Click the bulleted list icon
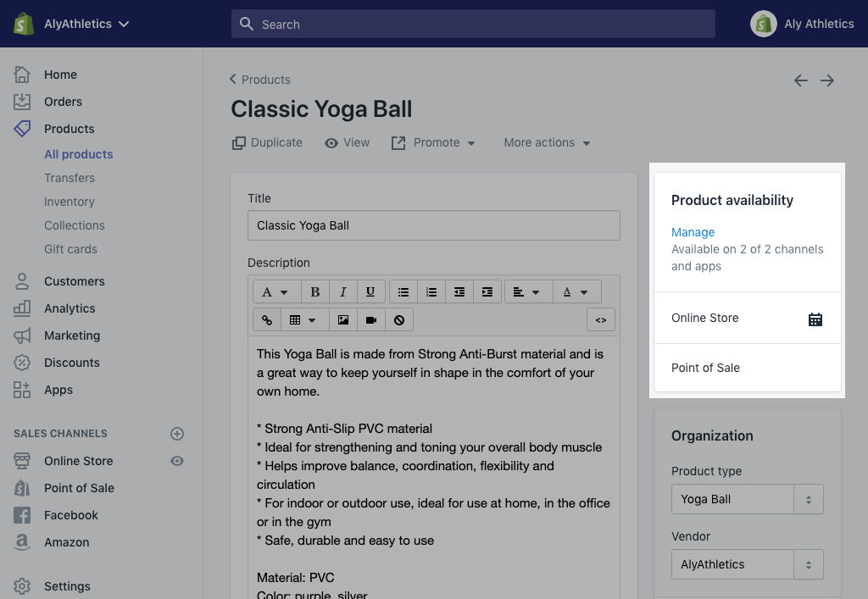Viewport: 868px width, 599px height. 403,292
